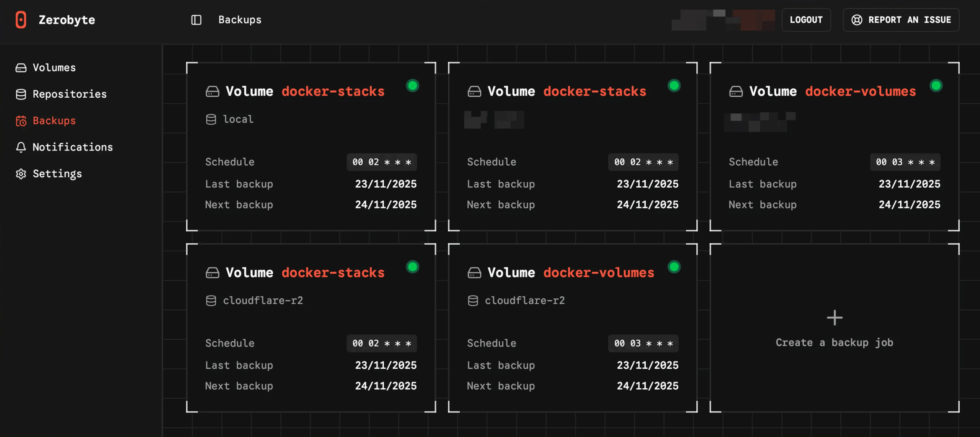The image size is (980, 437).
Task: Click the Settings gear icon
Action: tap(21, 174)
